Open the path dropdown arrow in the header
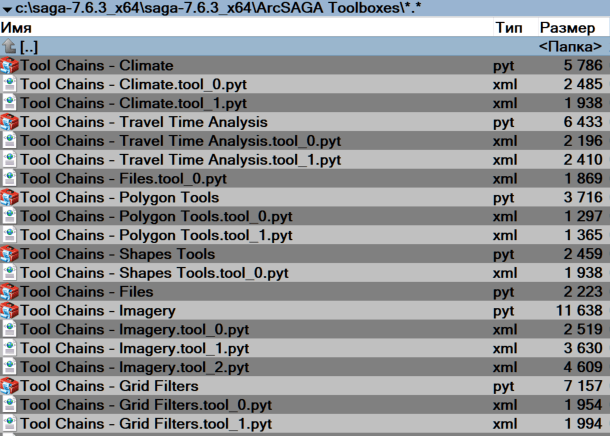610x436 pixels. 7,9
